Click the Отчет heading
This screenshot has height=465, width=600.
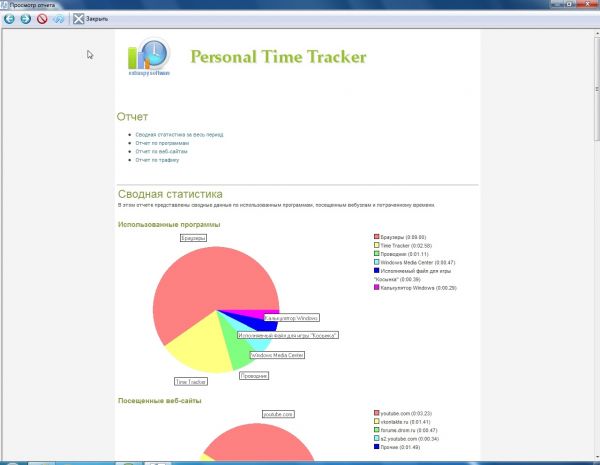click(x=132, y=117)
